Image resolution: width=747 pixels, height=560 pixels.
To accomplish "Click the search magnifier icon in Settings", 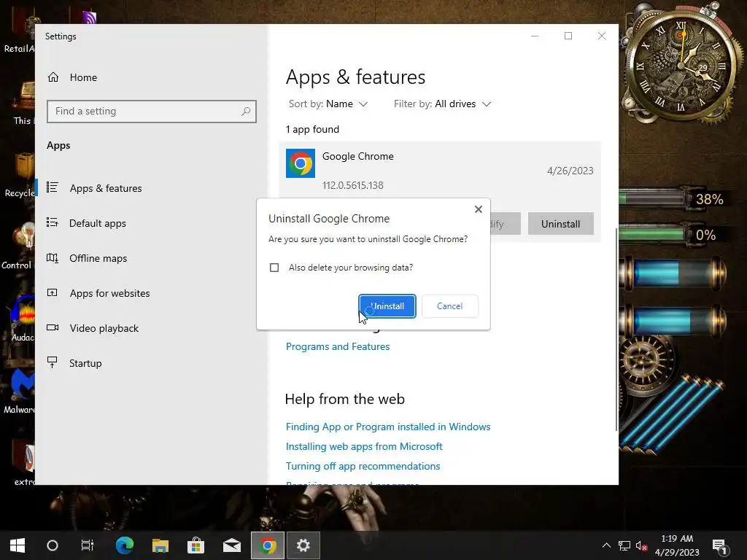I will 246,111.
